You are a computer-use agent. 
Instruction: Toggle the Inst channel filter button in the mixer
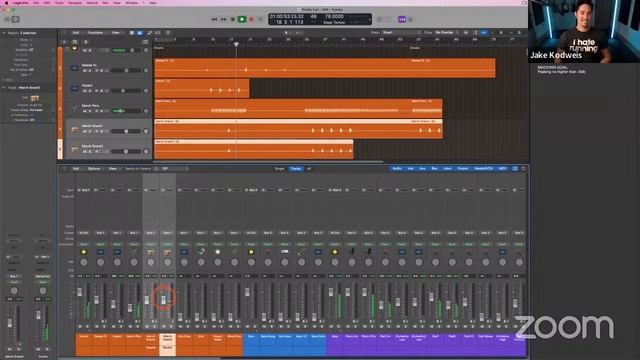(x=411, y=168)
